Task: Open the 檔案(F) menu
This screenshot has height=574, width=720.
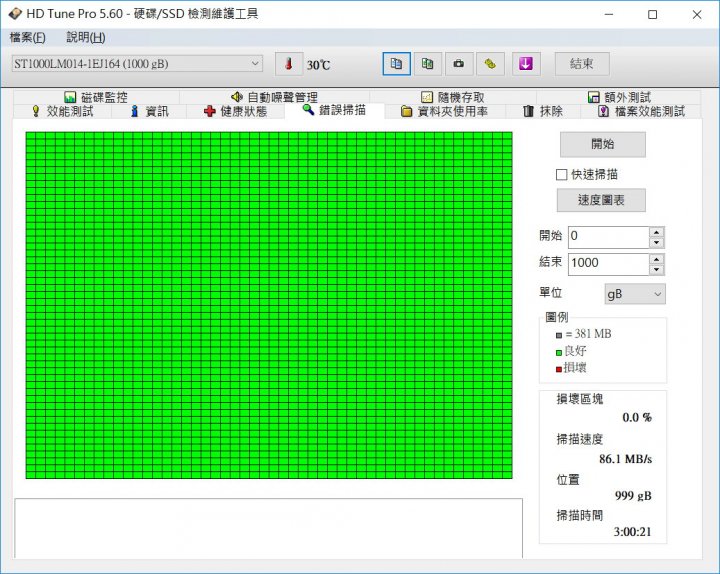Action: (28, 37)
